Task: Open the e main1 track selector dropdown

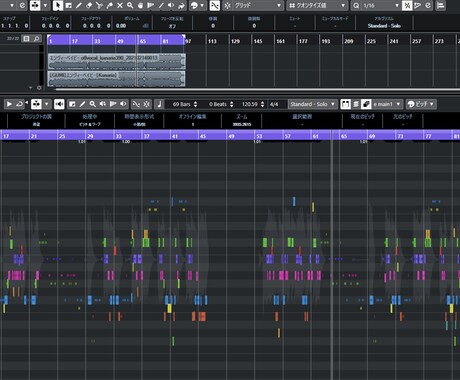Action: [x=387, y=104]
